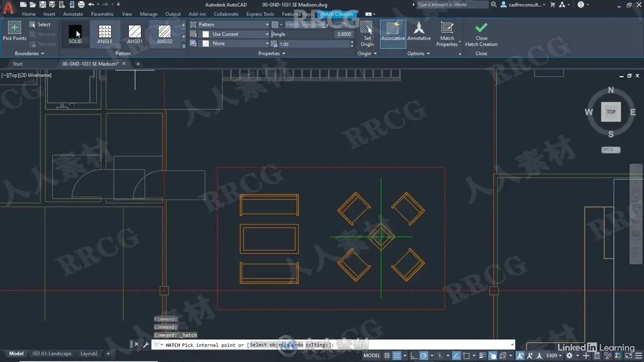Toggle the Associative hatch option
Viewport: 644px width, 362px height.
[x=393, y=34]
